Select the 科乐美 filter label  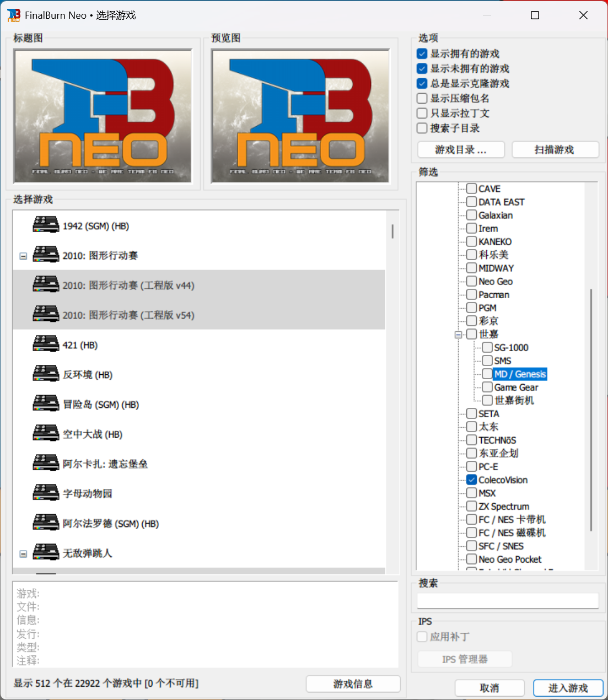(493, 255)
